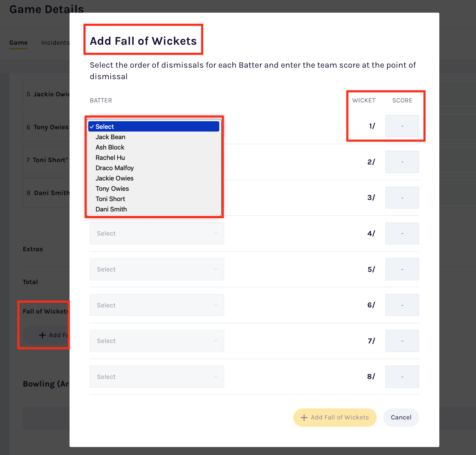Click the chevron on wicket 7 batter select
476x455 pixels.
click(215, 341)
